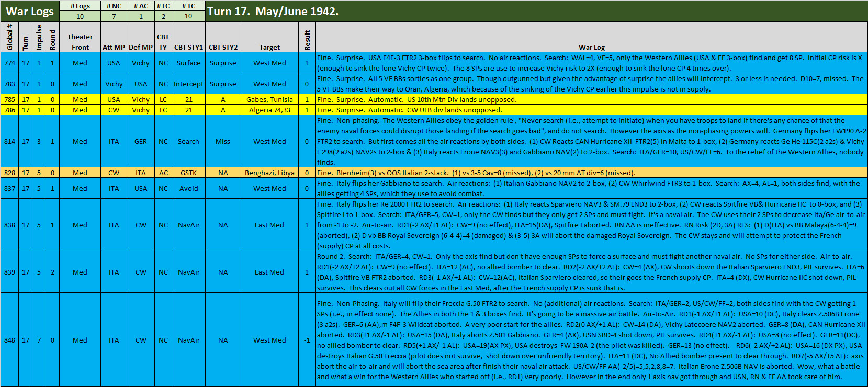Select the '-1' result cell in row 848

[x=307, y=340]
